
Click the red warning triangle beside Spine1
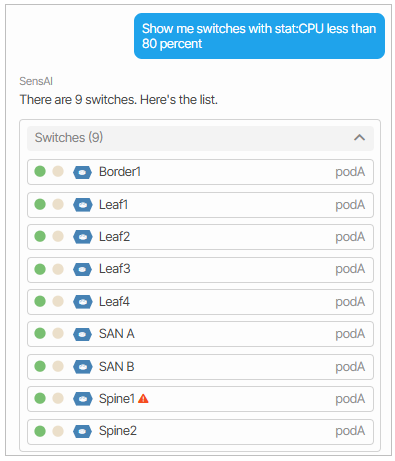(143, 399)
